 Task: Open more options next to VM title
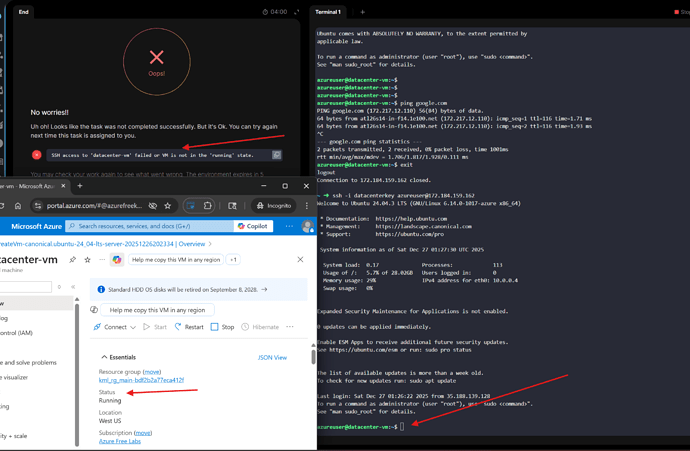pyautogui.click(x=102, y=260)
